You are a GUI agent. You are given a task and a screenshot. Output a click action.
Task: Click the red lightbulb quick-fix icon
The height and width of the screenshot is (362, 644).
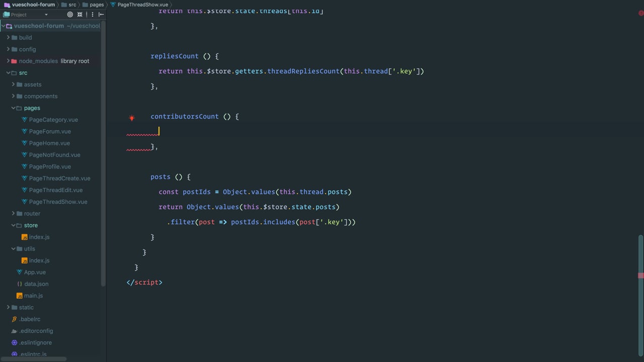132,118
